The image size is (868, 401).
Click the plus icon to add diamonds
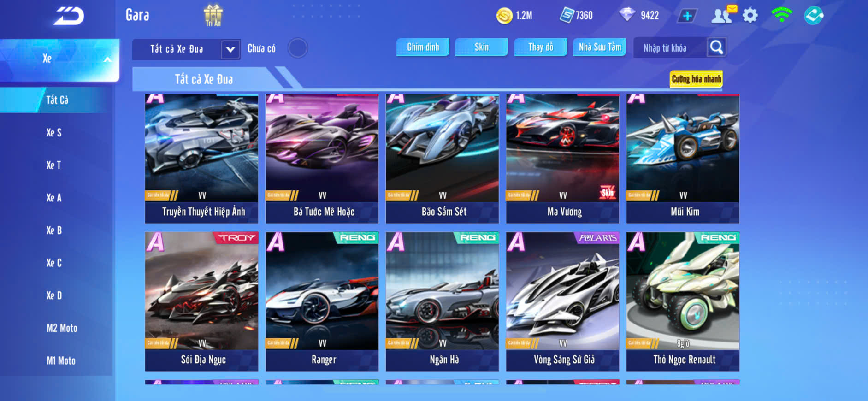[x=687, y=16]
